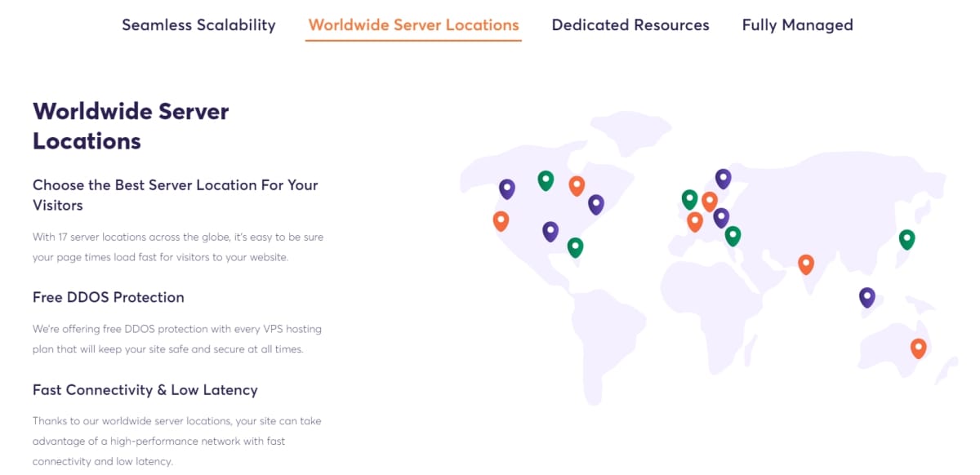Click the orange pin over Spain
The image size is (980, 475).
click(x=694, y=221)
